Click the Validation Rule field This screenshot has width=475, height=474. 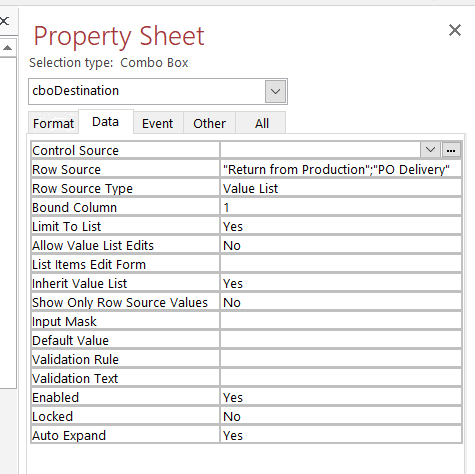point(341,359)
